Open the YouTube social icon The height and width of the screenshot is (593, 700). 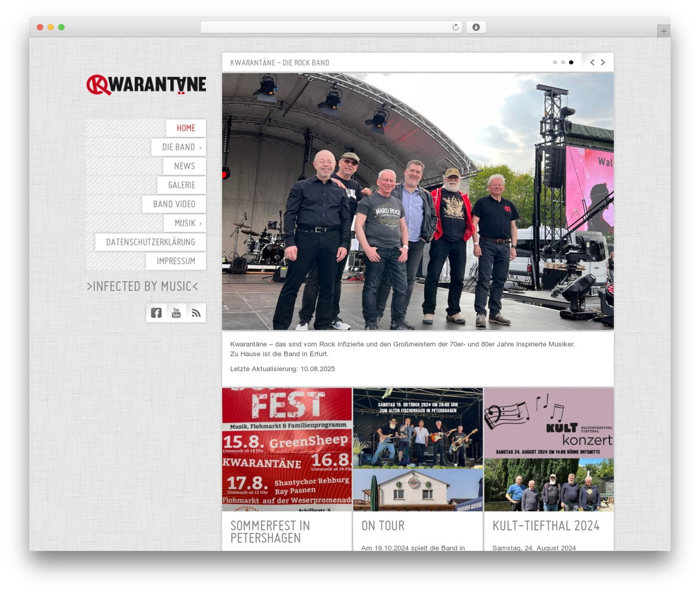(176, 313)
